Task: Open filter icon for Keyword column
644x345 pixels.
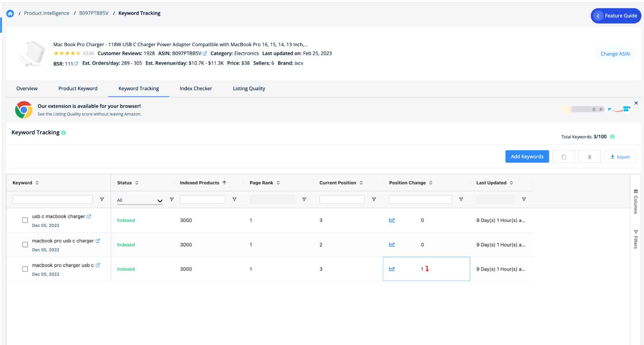Action: [102, 199]
